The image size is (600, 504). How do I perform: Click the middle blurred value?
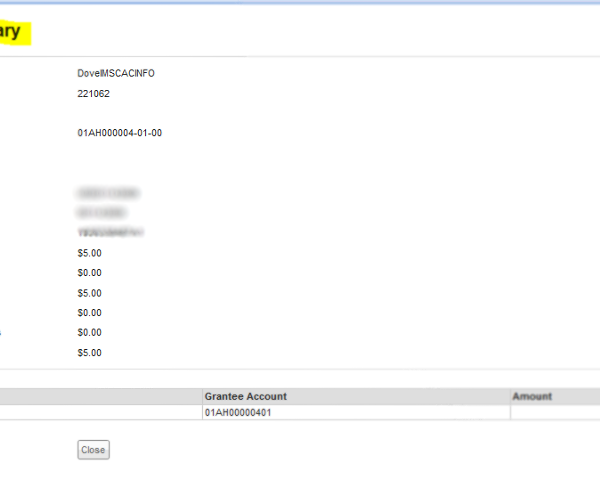[x=100, y=212]
